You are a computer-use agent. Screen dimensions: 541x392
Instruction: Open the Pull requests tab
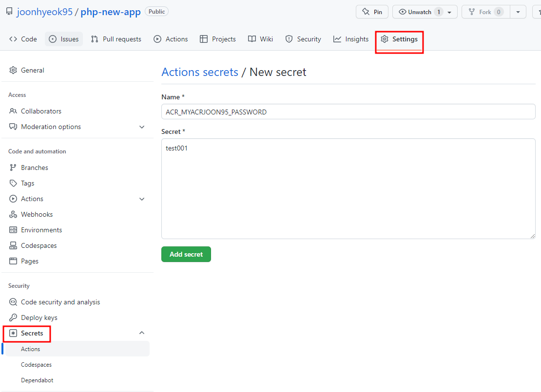[116, 39]
